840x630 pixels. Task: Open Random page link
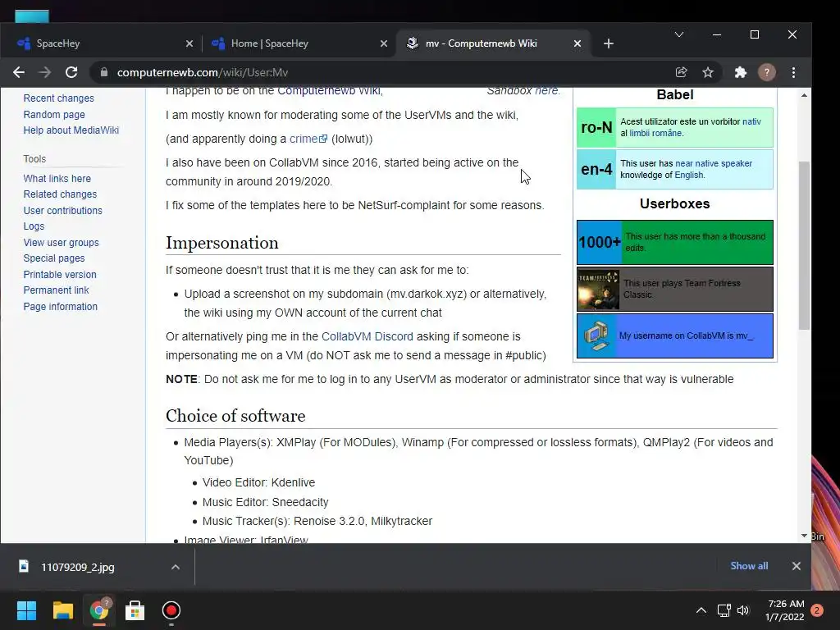pos(54,114)
